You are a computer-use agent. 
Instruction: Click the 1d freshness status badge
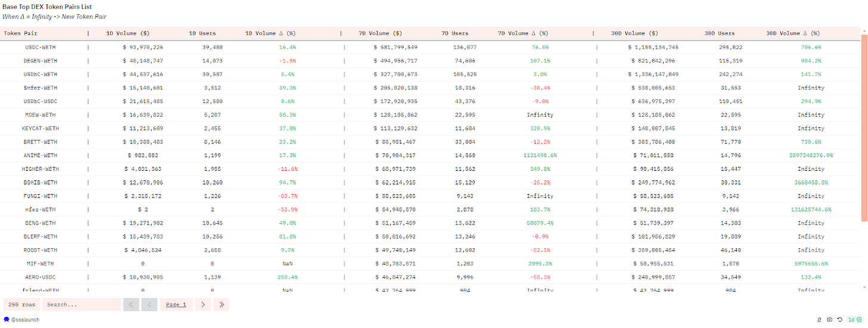coord(854,320)
